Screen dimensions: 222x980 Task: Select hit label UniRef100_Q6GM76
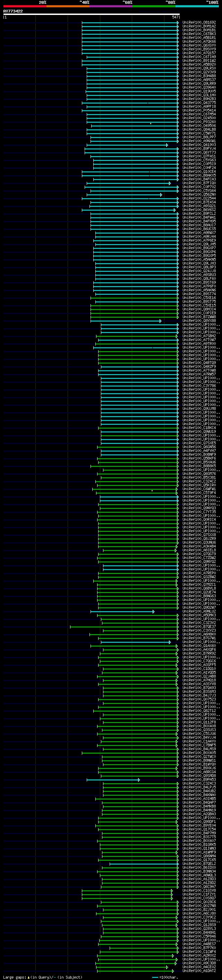tap(199, 473)
